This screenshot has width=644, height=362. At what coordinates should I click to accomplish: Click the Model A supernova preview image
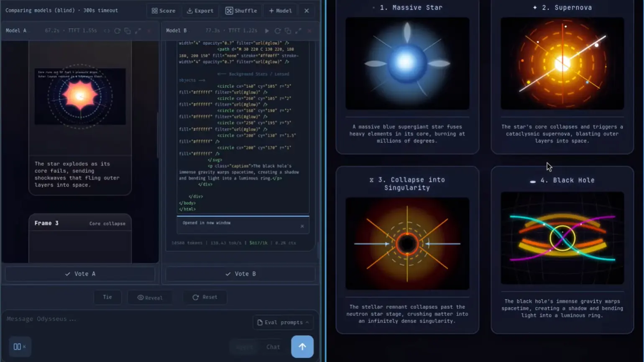coord(80,96)
